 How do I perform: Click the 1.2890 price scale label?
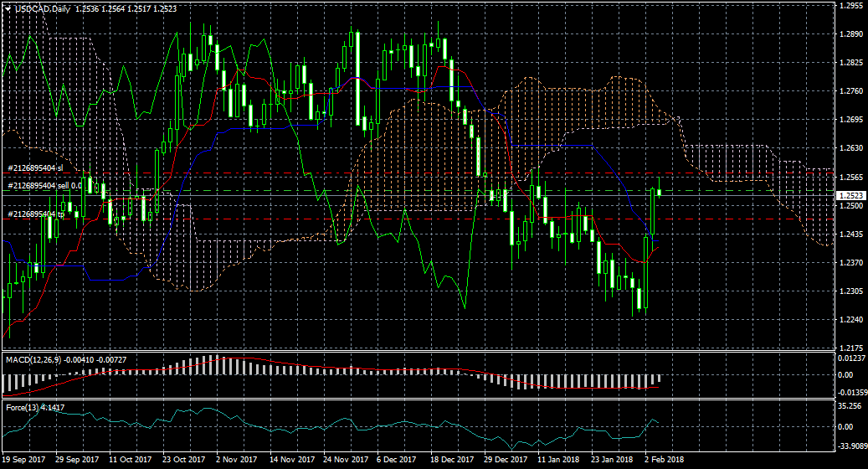tap(850, 34)
